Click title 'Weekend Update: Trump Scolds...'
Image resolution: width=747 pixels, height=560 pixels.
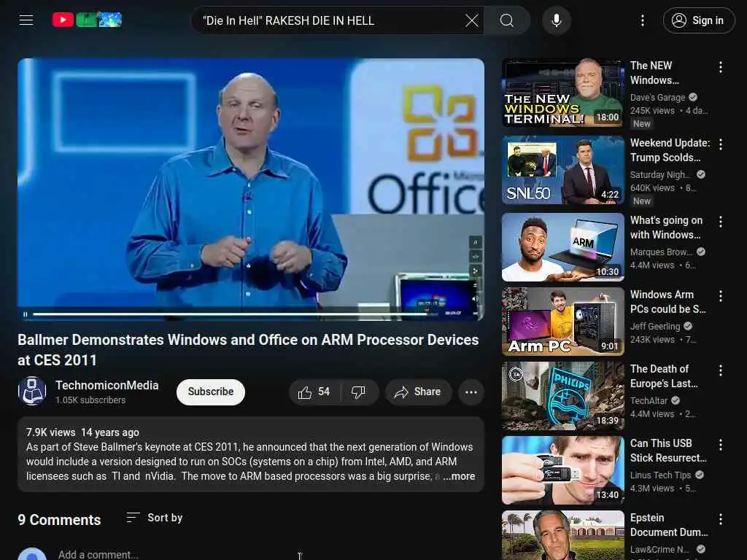pos(670,150)
